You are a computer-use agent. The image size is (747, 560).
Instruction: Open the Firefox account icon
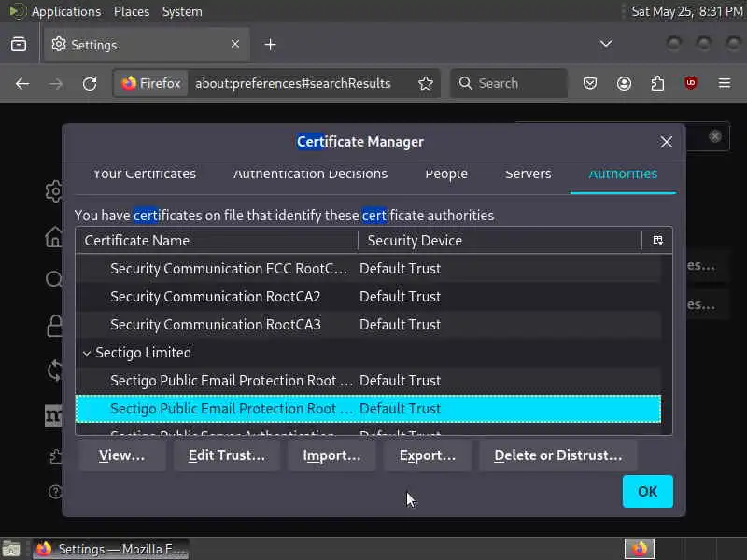[x=624, y=83]
